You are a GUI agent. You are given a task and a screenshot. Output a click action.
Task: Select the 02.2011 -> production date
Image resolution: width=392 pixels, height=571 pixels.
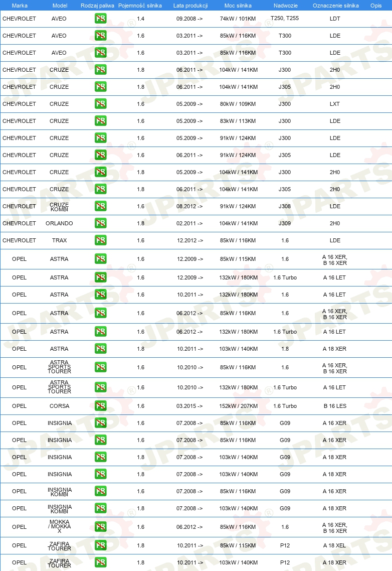tap(189, 223)
